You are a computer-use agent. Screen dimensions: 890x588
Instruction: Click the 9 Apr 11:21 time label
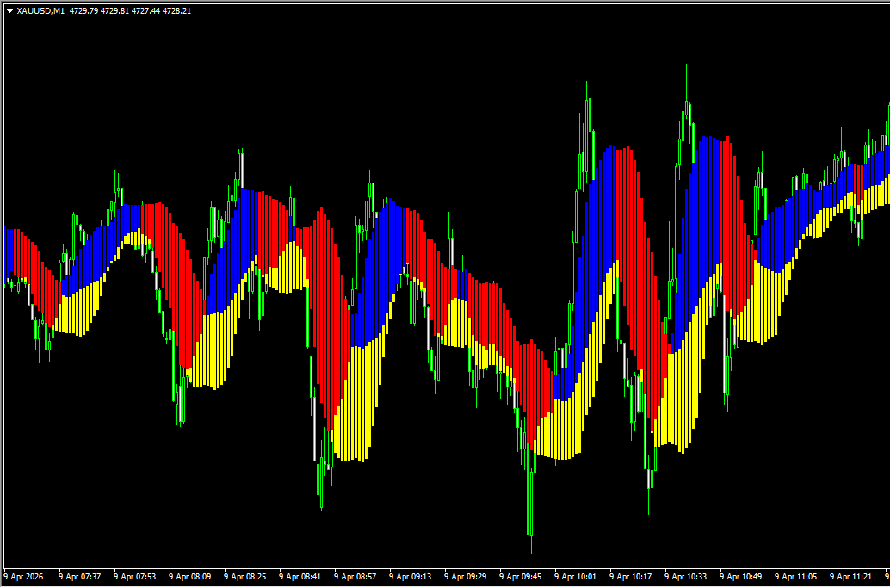(850, 577)
